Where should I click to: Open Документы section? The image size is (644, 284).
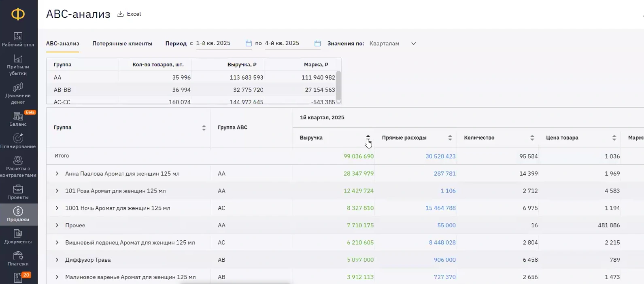(18, 237)
